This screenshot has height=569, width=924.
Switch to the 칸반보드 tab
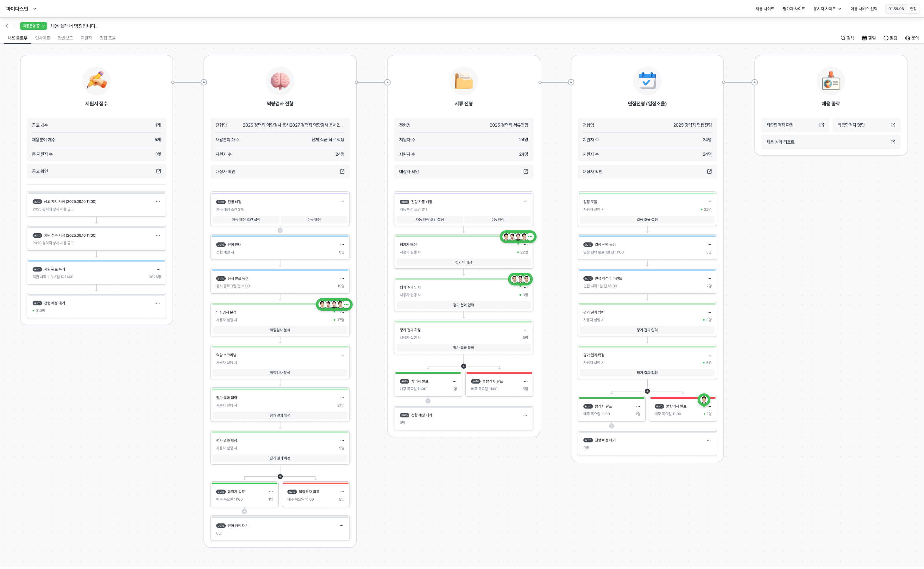(x=65, y=38)
